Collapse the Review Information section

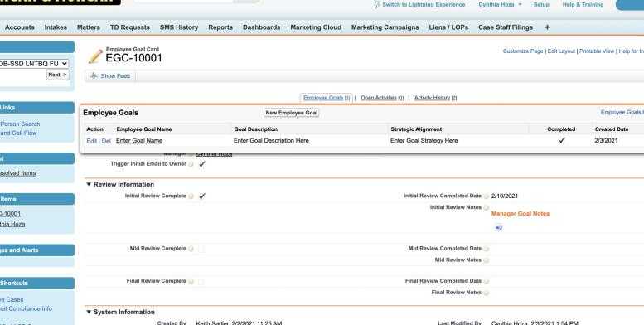point(89,185)
